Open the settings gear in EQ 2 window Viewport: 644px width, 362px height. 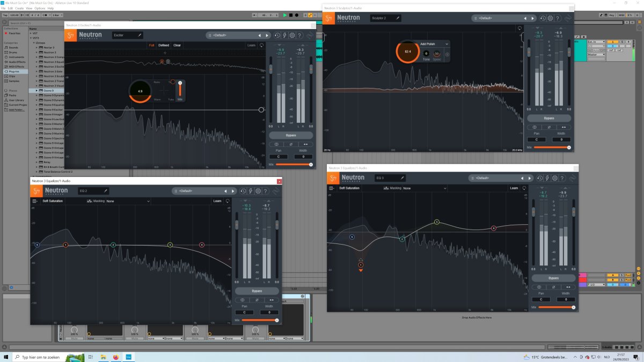pyautogui.click(x=258, y=191)
